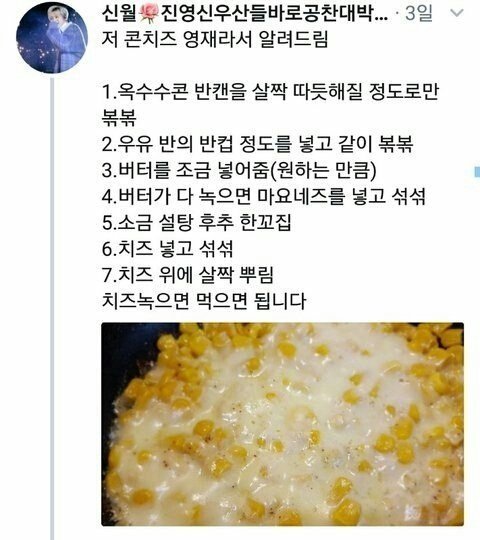Click the display name starting with 신월
Viewport: 480px width, 540px height.
(x=245, y=13)
